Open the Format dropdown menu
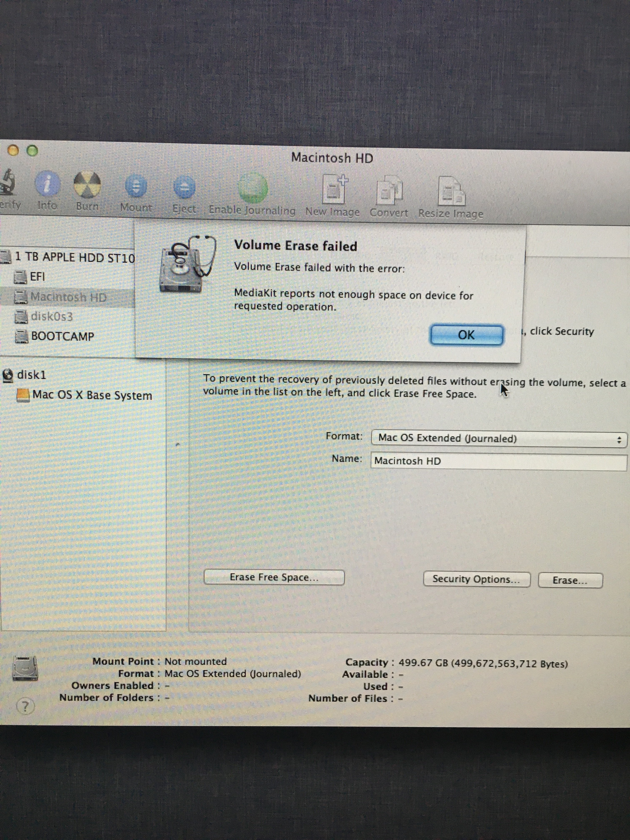 [x=499, y=439]
